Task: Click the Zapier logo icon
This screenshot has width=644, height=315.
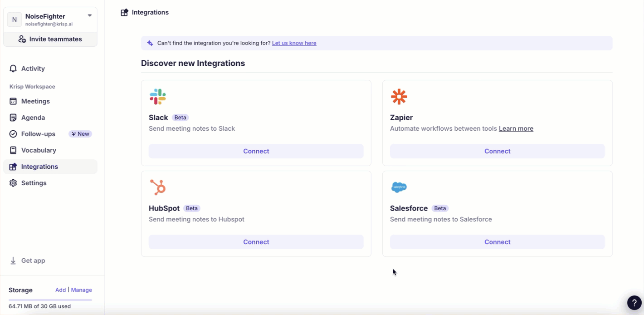Action: point(399,97)
